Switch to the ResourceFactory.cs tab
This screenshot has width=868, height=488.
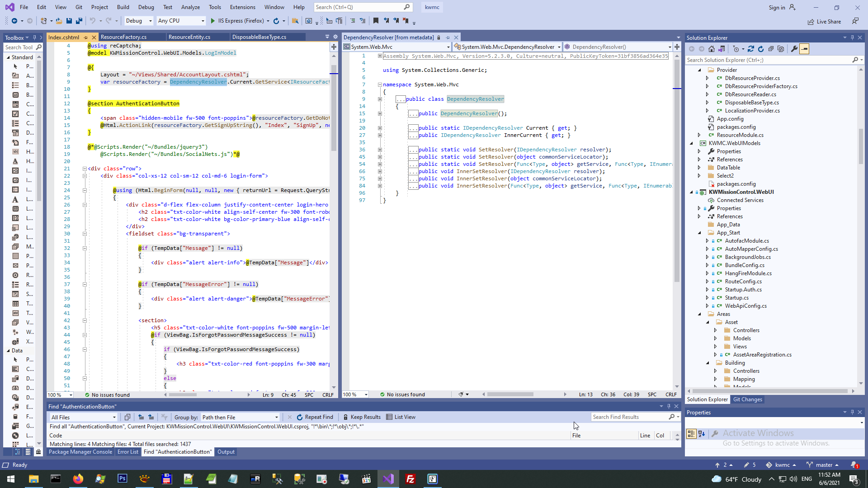(123, 37)
